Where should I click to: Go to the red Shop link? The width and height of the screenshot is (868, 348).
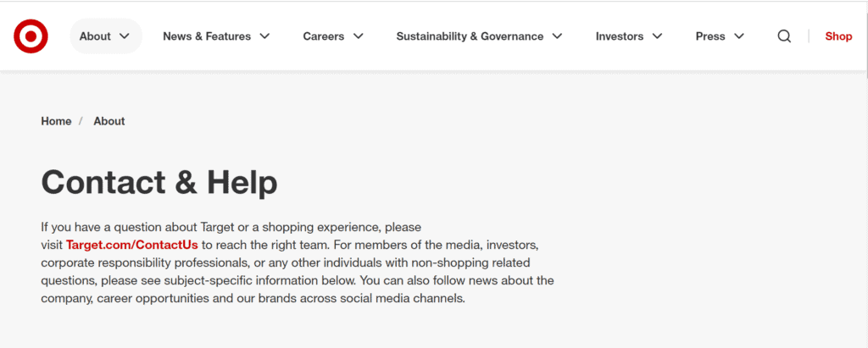(838, 36)
